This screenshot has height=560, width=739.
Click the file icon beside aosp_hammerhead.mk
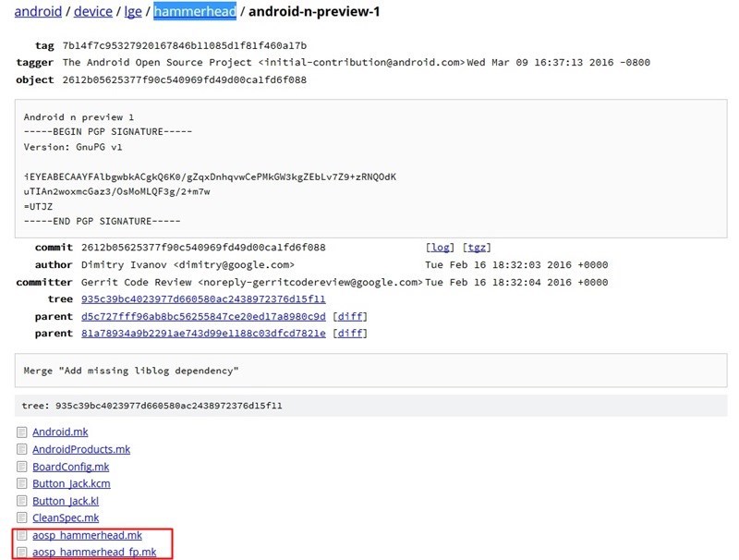pos(21,535)
